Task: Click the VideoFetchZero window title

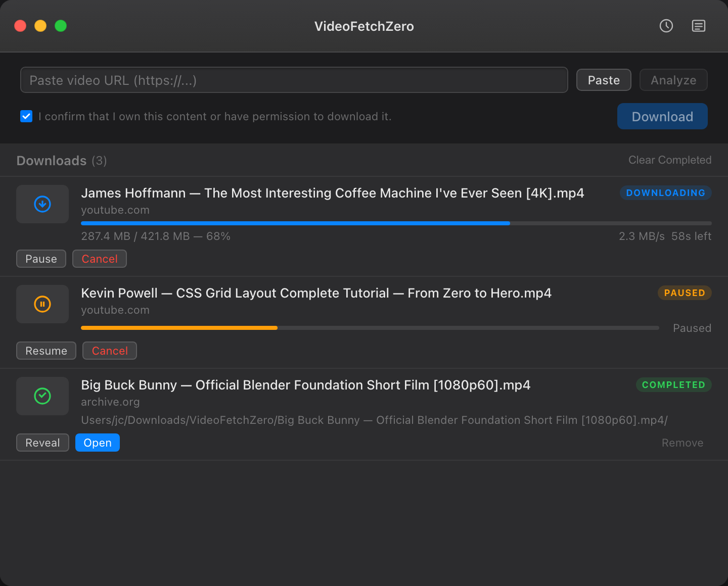Action: [364, 26]
